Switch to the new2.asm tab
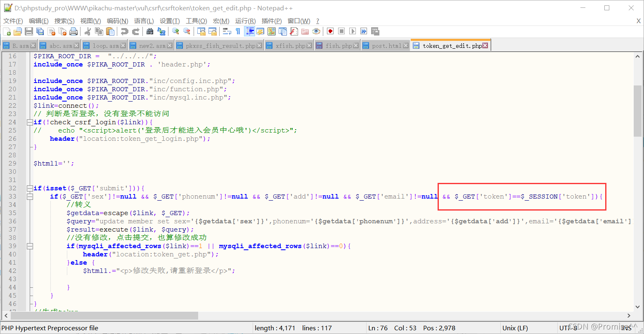644x334 pixels. pos(151,46)
